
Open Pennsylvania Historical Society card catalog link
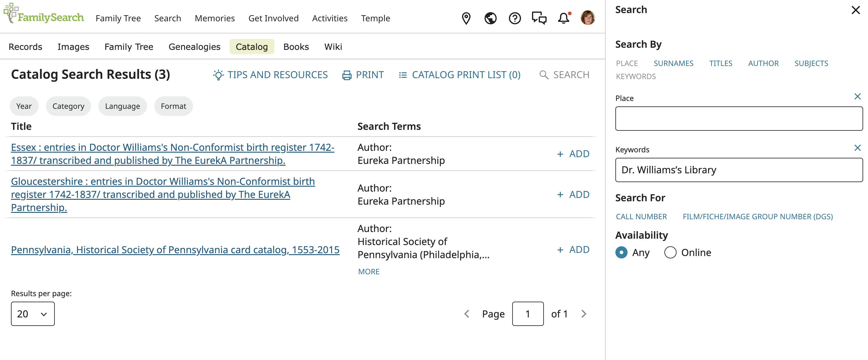[175, 250]
